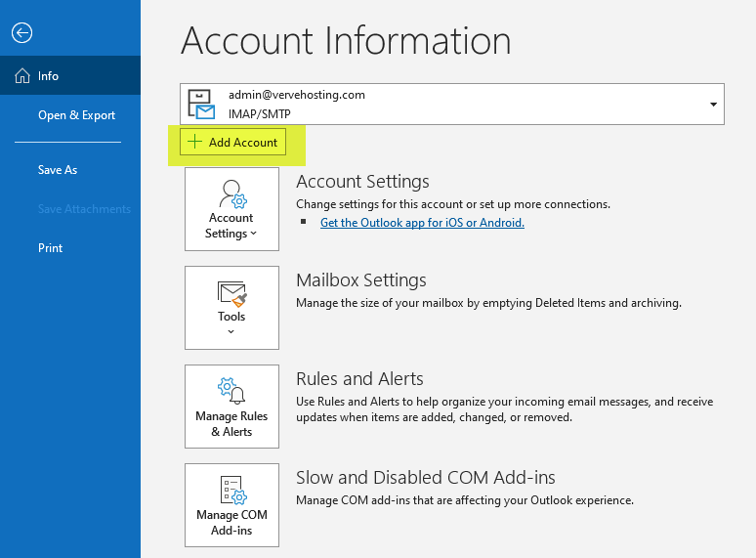Select the admin@vervehosting.com account text
Screen dimensions: 756x558
click(x=297, y=95)
